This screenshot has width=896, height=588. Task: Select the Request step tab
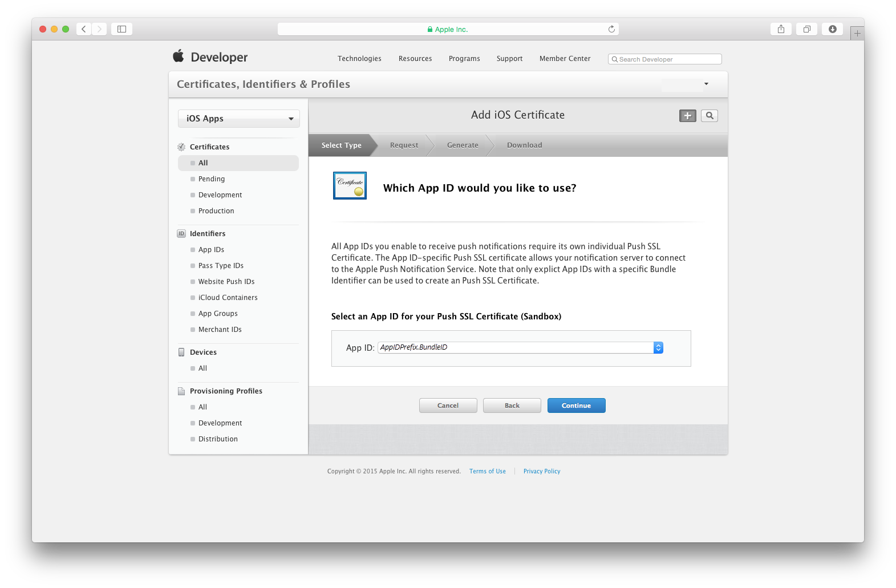click(404, 145)
